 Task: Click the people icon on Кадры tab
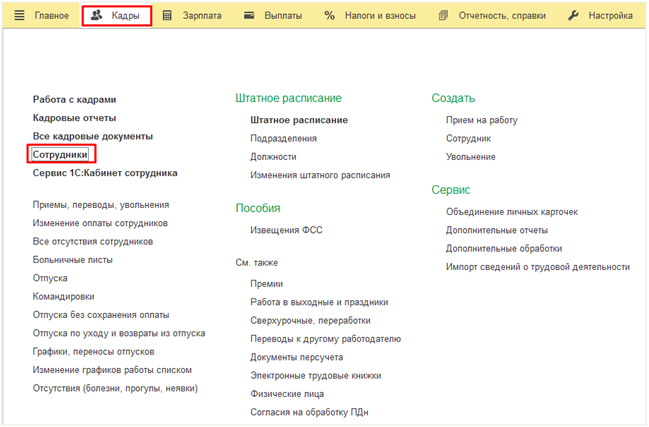point(97,16)
